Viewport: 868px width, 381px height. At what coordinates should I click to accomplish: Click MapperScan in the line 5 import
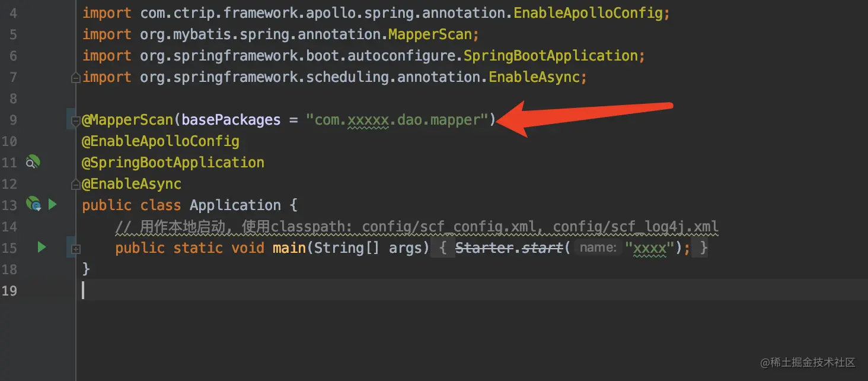(430, 34)
